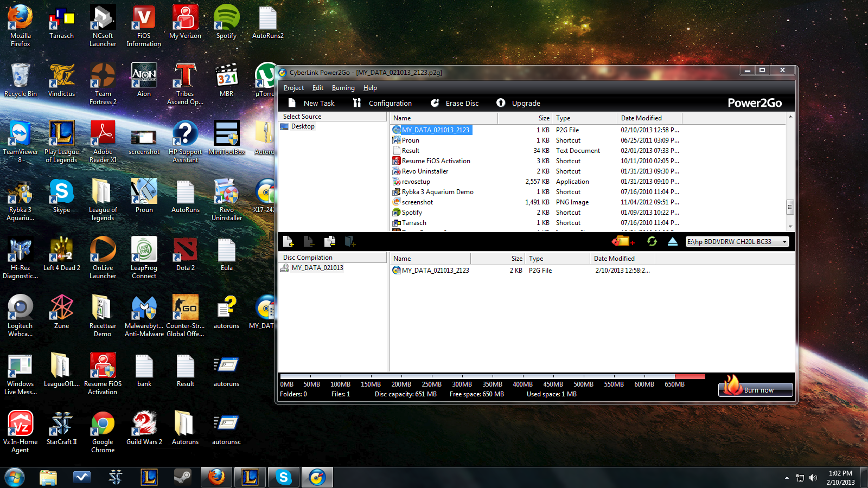Screen dimensions: 868x488
Task: Click the New Task button
Action: click(311, 103)
